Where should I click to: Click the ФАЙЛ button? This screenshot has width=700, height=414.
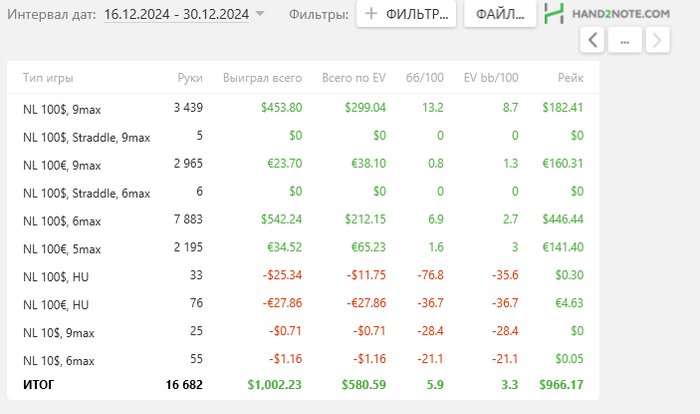click(499, 14)
